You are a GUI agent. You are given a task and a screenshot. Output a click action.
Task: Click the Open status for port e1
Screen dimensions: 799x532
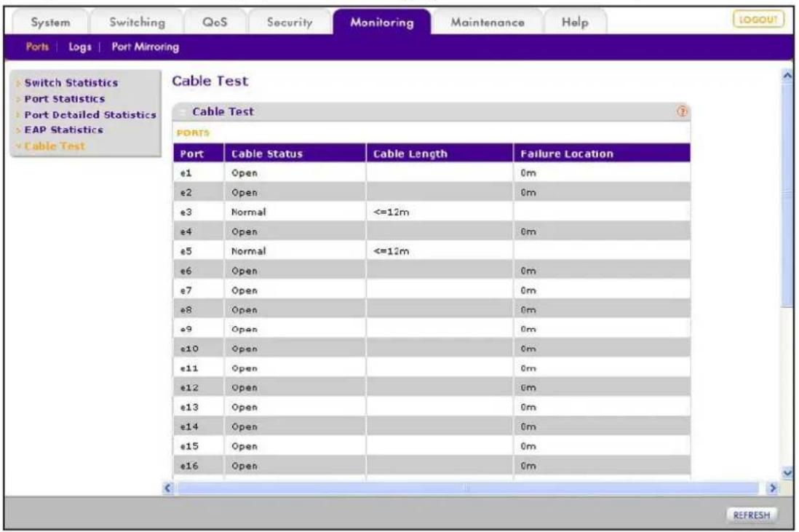(245, 172)
